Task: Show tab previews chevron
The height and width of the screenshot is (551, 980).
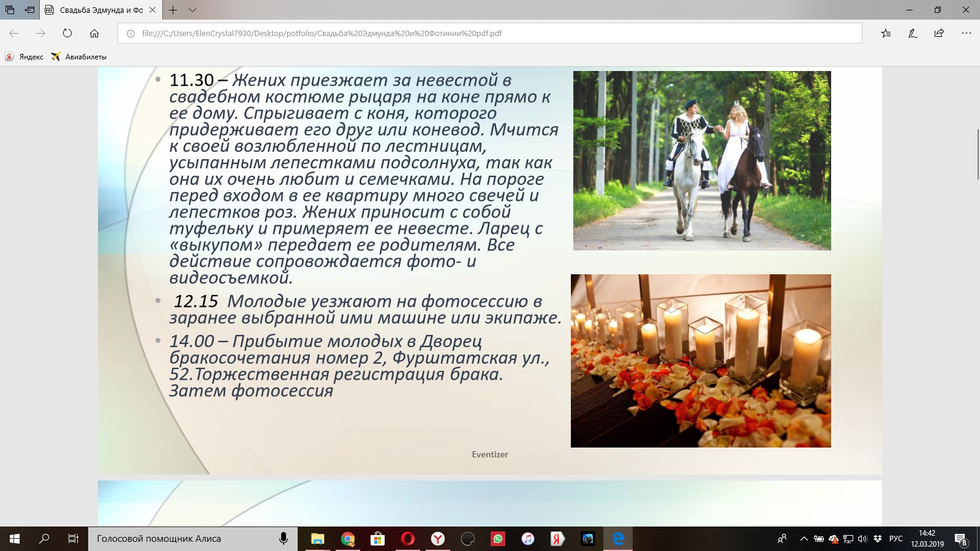Action: (192, 10)
